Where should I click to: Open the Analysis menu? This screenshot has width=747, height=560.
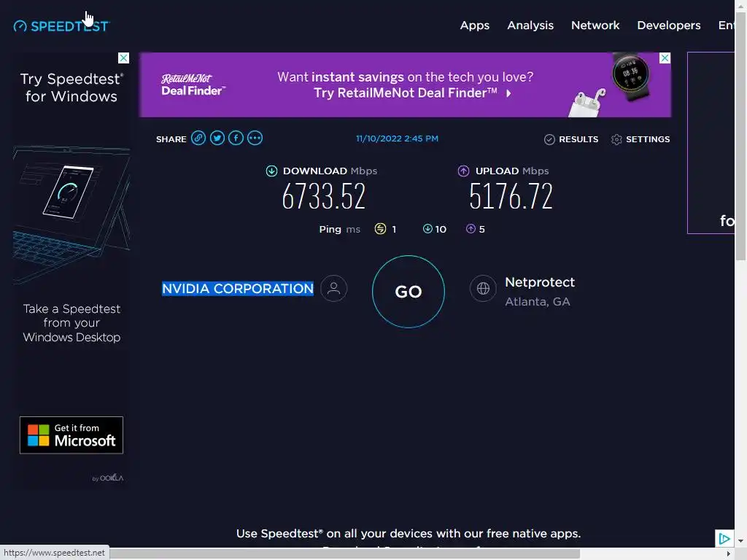(530, 26)
